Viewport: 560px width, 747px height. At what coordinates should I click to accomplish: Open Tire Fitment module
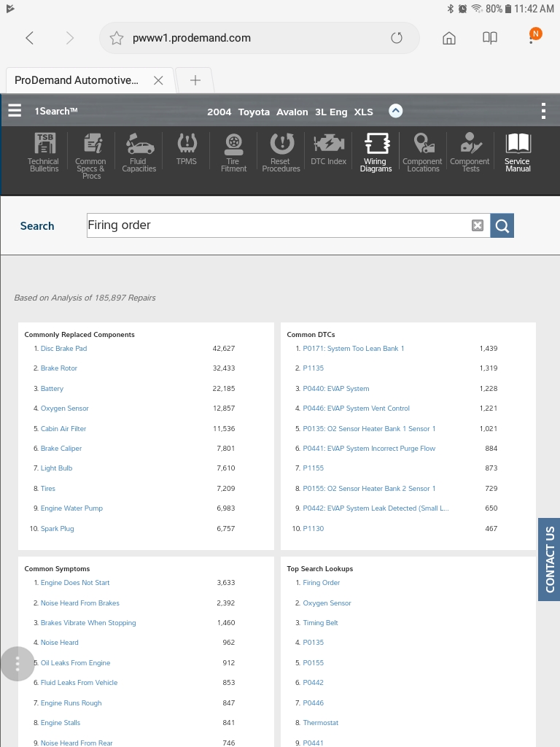point(233,152)
